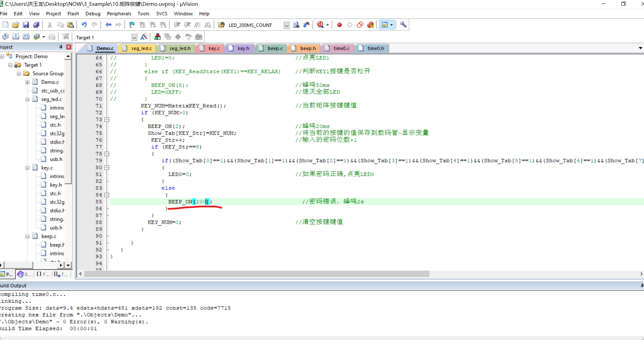Comment out selection with toolbar icon
This screenshot has height=340, width=644.
(198, 25)
